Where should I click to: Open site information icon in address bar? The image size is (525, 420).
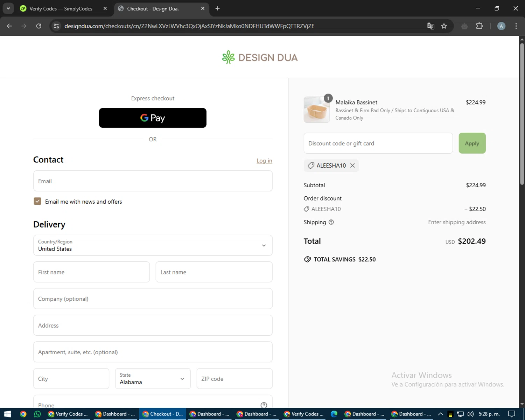(x=56, y=26)
